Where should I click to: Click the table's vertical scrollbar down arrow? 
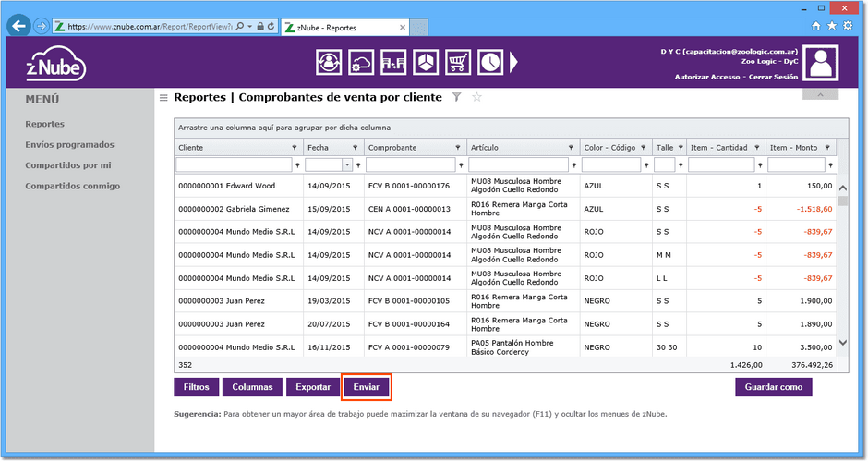click(842, 343)
